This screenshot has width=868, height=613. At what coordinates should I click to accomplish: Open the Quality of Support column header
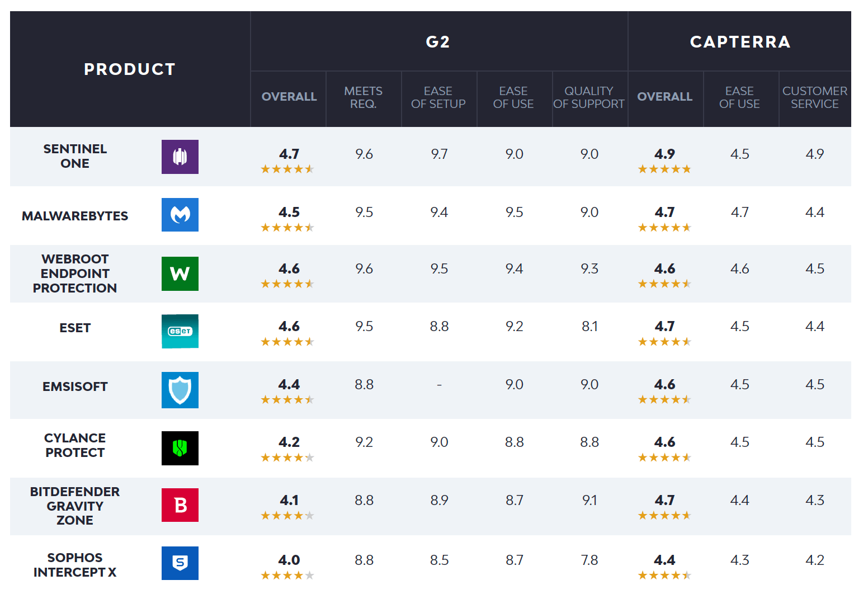click(589, 97)
